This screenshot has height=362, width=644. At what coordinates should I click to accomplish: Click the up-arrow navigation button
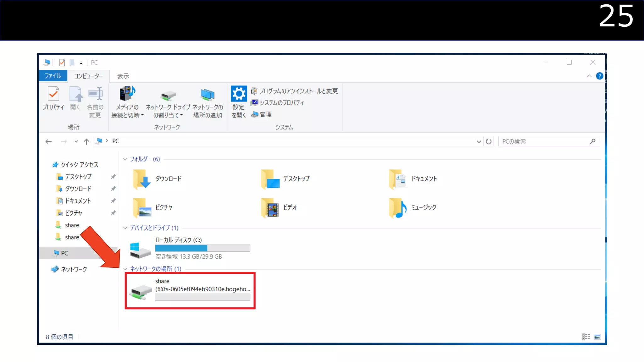pos(86,141)
